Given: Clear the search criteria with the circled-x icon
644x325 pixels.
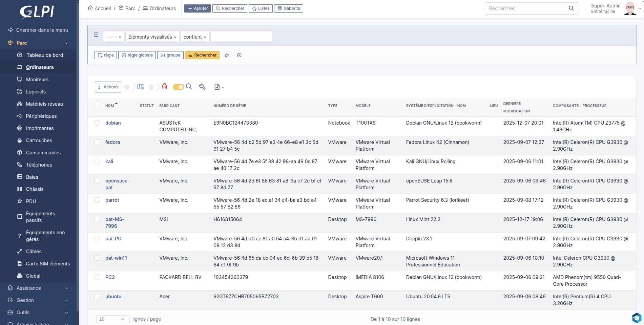Looking at the screenshot, I should [239, 56].
